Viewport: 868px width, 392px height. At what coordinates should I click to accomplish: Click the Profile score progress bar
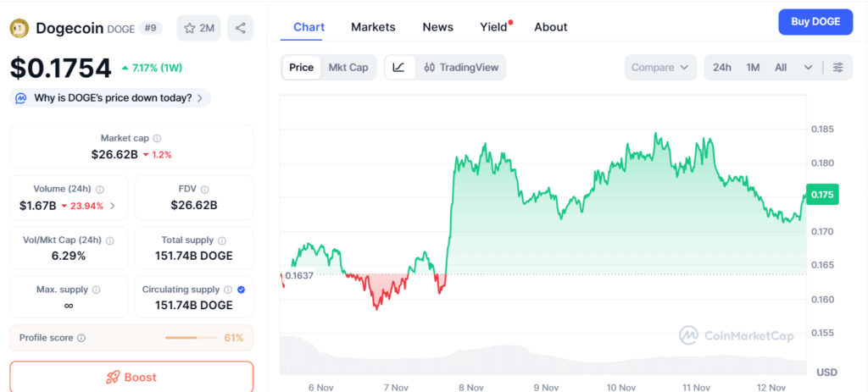[191, 338]
